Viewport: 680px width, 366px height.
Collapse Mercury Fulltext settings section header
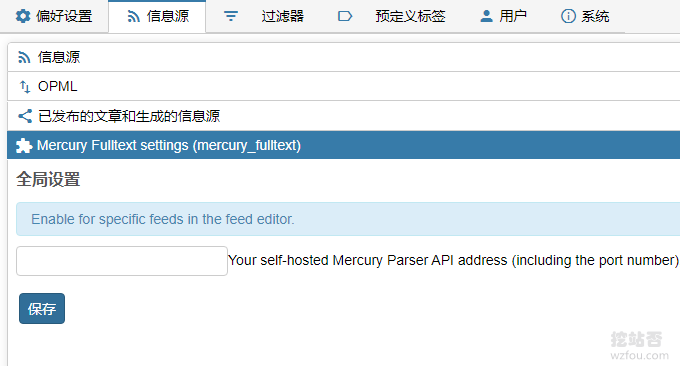coord(343,145)
